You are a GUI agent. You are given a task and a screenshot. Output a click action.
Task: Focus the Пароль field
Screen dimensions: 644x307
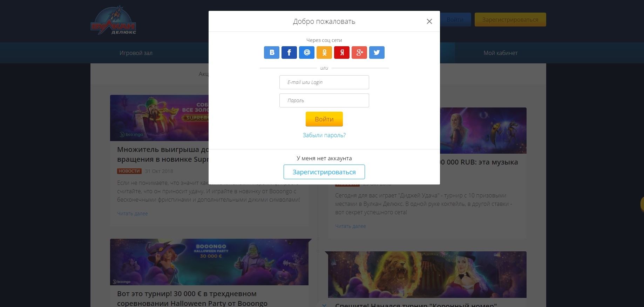(x=324, y=100)
